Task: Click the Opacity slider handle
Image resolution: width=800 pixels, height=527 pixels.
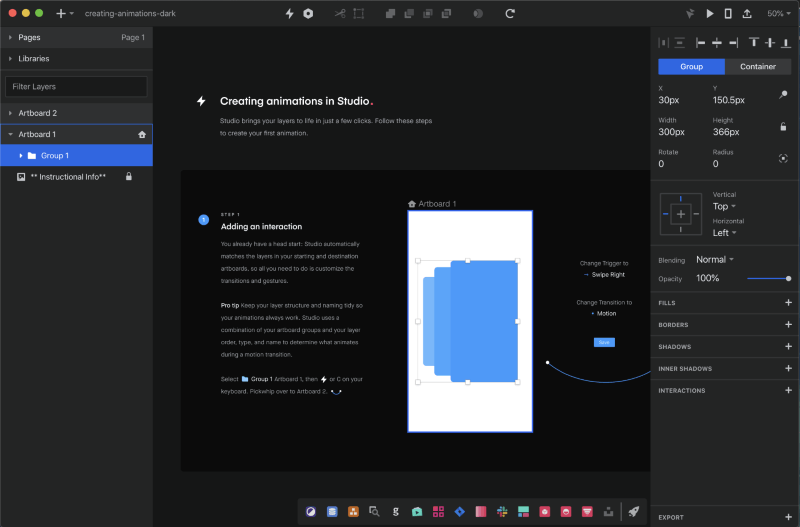Action: (788, 279)
